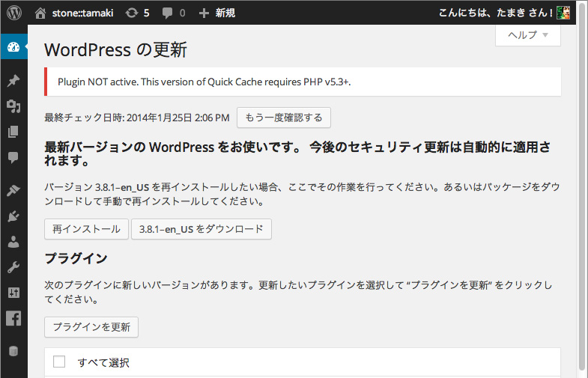This screenshot has height=378, width=588.
Task: Open the Dashboard menu icon
Action: pos(13,47)
